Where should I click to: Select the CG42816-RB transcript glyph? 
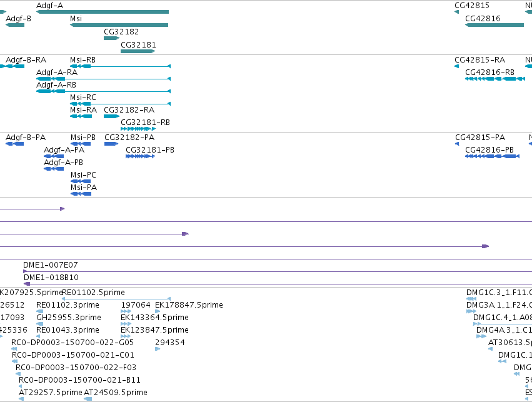495,79
